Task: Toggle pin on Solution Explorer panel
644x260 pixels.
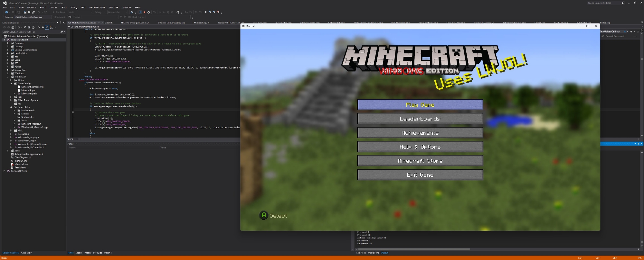Action: 60,23
